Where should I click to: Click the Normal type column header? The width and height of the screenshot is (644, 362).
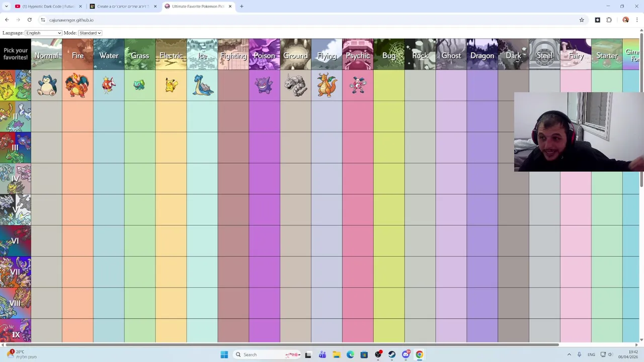point(47,54)
